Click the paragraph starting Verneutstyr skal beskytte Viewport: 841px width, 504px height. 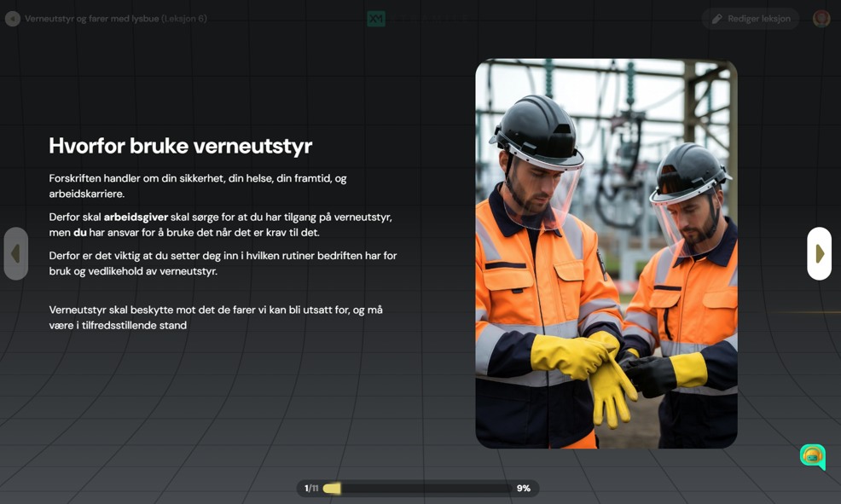coord(216,317)
